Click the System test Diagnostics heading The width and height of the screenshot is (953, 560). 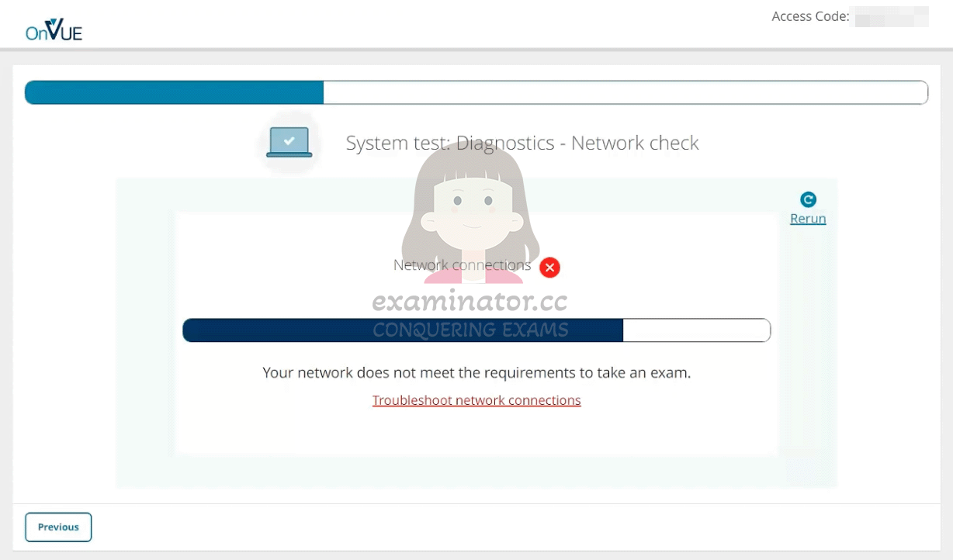pos(522,143)
